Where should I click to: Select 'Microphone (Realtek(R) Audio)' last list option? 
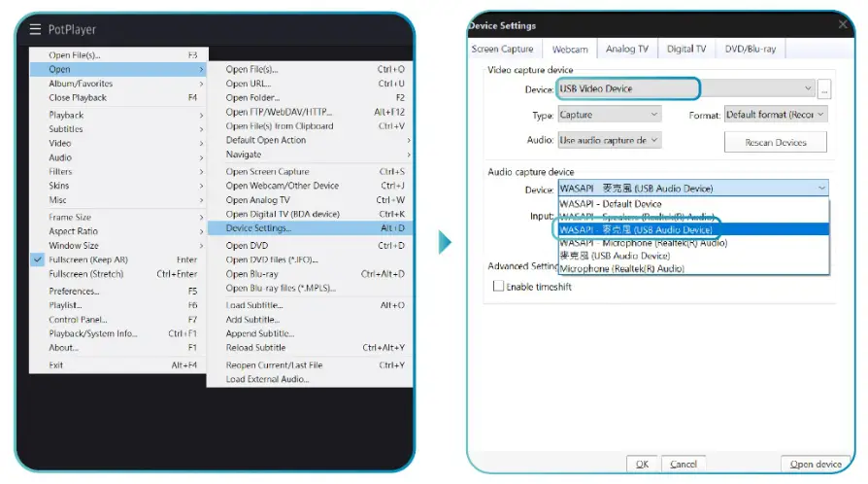[693, 268]
